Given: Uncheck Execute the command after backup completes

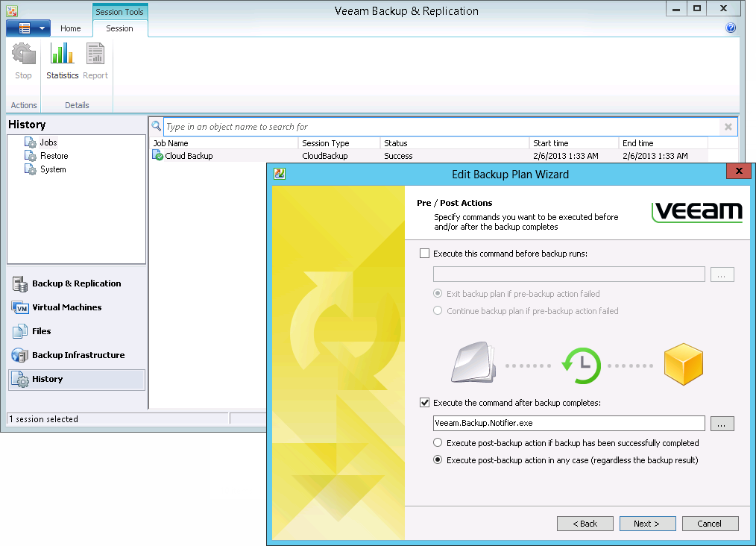Looking at the screenshot, I should point(424,403).
